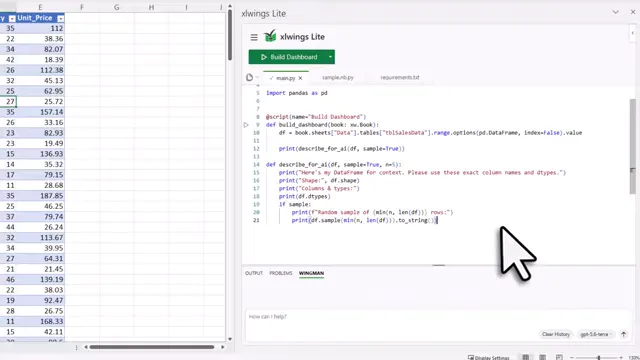The image size is (640, 360).
Task: Open the script selector arrow beside Build Dashboard
Action: (330, 57)
